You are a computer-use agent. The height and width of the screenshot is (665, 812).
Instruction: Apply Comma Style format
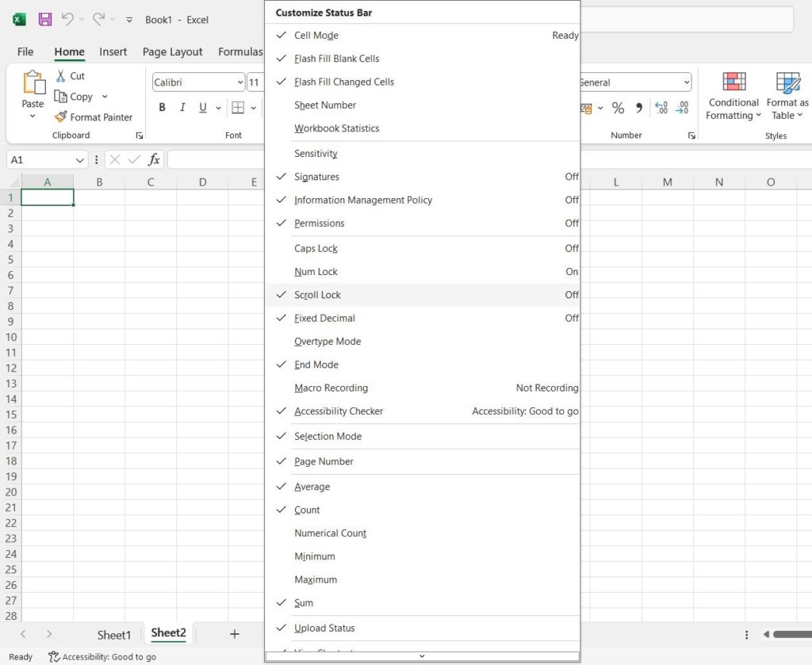tap(639, 108)
